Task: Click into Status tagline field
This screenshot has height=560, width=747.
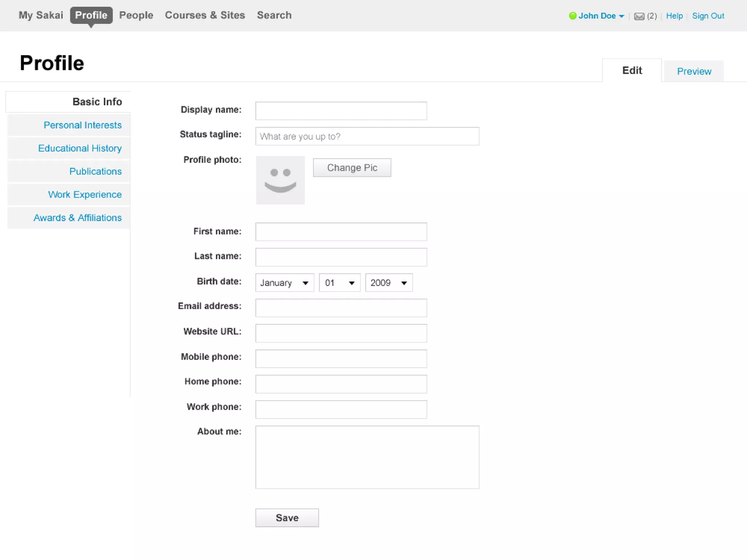Action: pos(367,136)
